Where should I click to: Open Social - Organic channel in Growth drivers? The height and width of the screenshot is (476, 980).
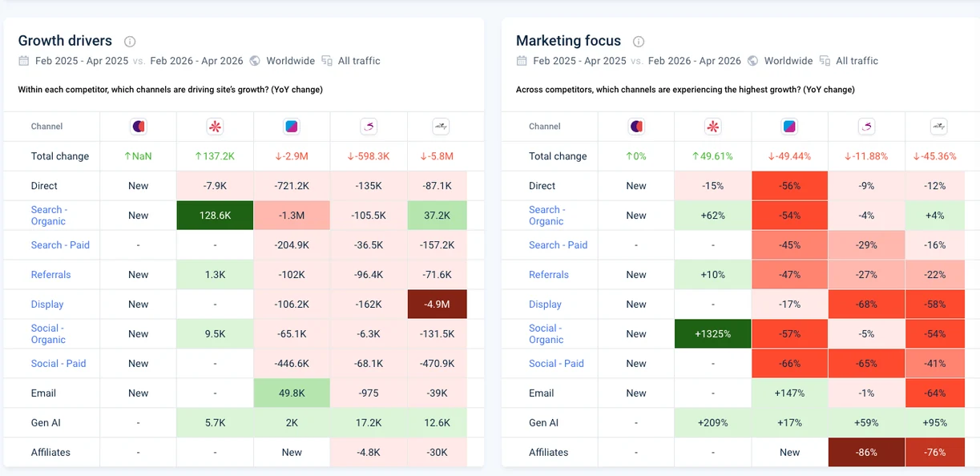[x=48, y=334]
